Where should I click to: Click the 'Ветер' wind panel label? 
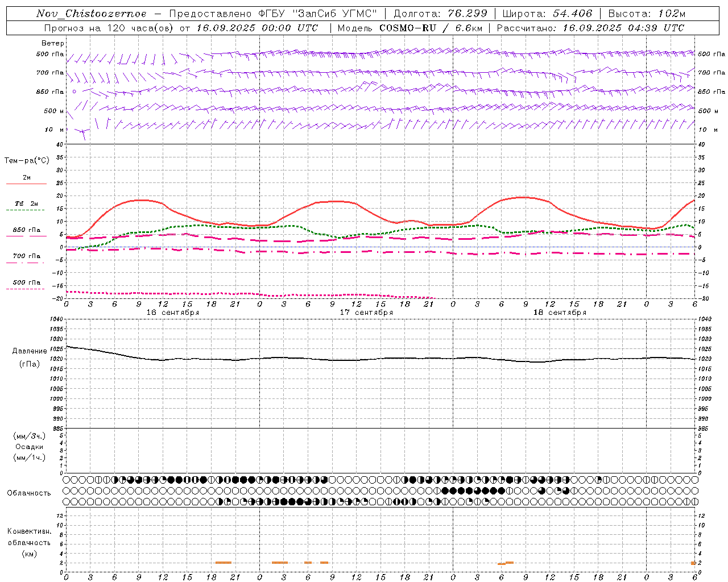(x=53, y=43)
